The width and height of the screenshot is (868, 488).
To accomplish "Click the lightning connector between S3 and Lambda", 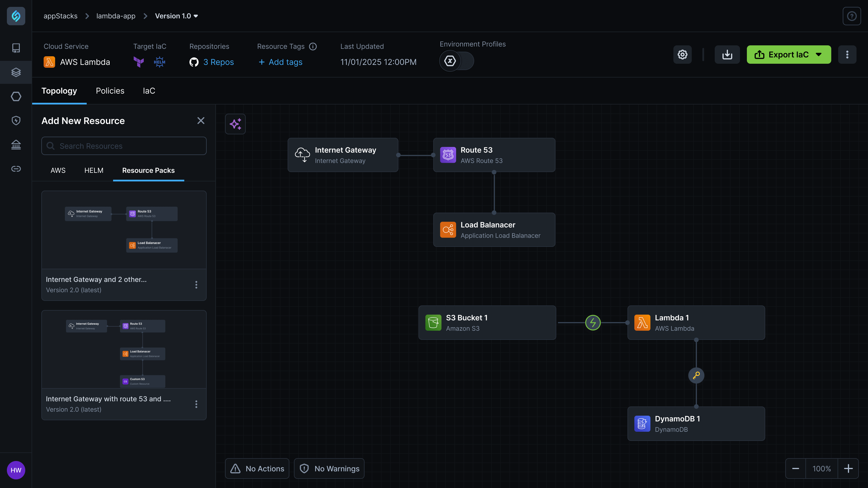I will (593, 323).
